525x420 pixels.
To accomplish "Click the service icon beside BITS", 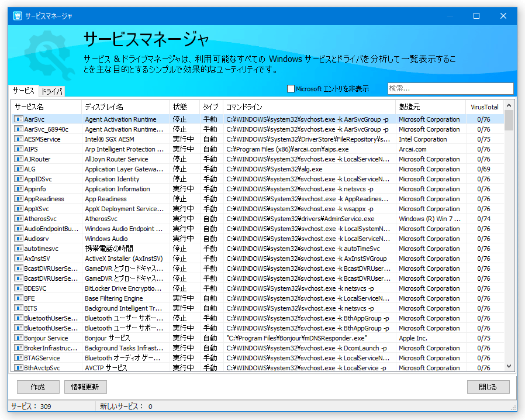I will tap(18, 308).
